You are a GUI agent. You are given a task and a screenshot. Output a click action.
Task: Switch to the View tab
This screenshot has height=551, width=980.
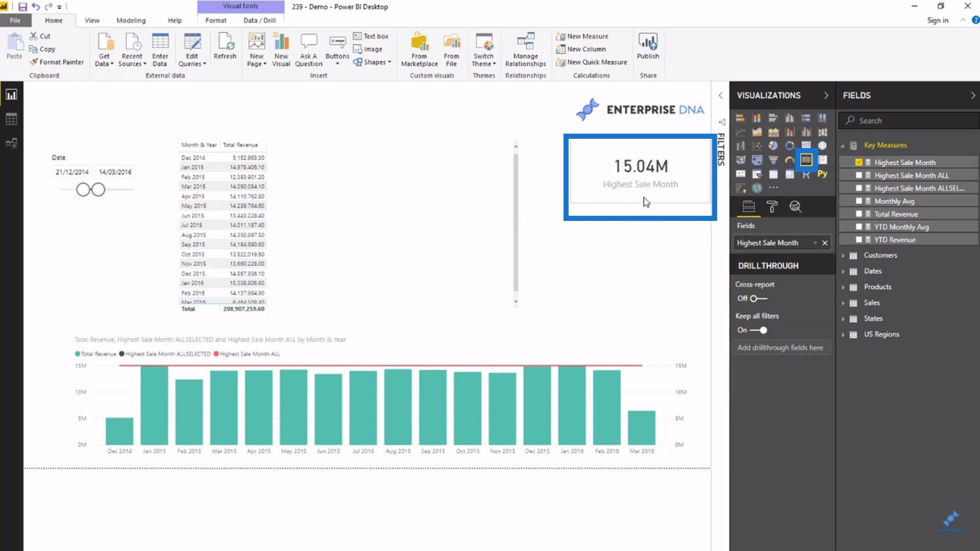tap(92, 20)
